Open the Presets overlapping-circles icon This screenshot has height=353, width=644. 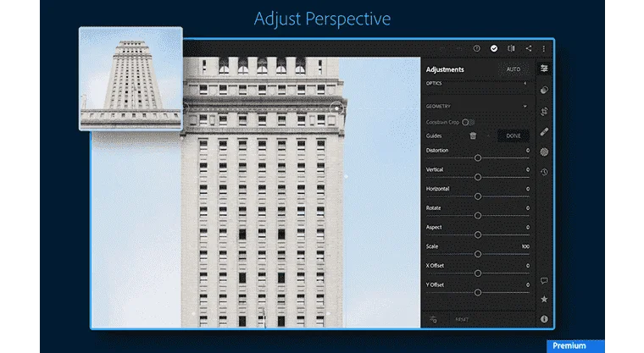click(544, 90)
